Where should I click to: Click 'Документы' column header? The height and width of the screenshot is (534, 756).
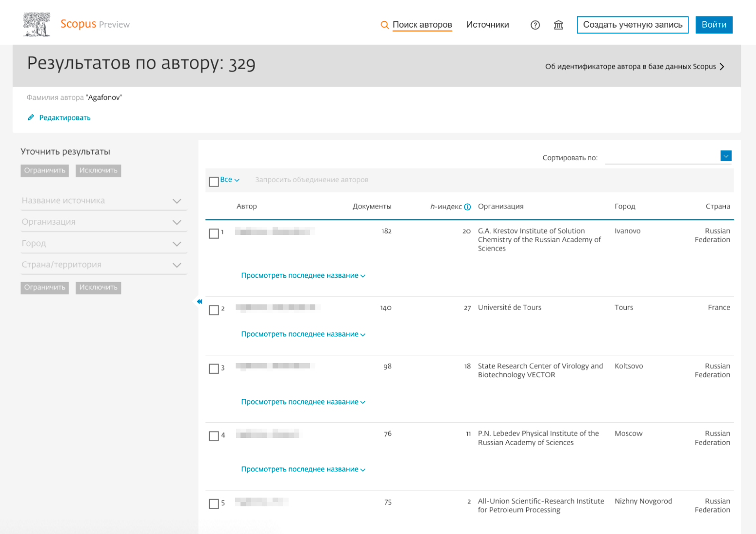pos(372,206)
